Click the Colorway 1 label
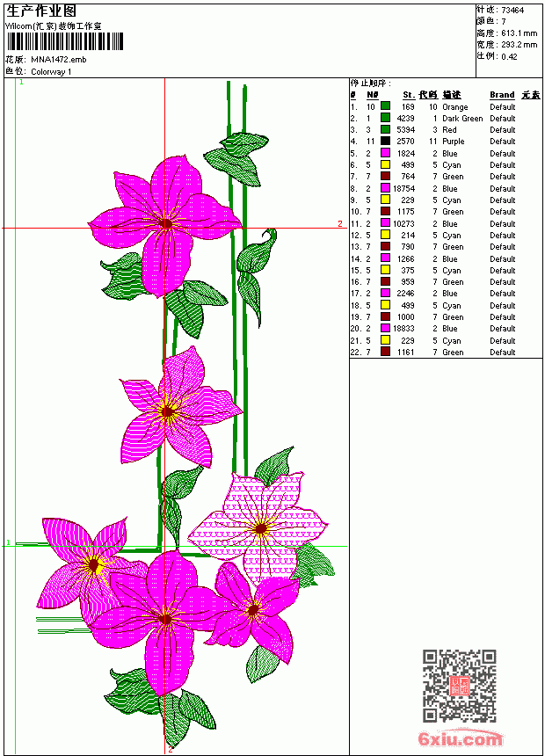 (51, 72)
